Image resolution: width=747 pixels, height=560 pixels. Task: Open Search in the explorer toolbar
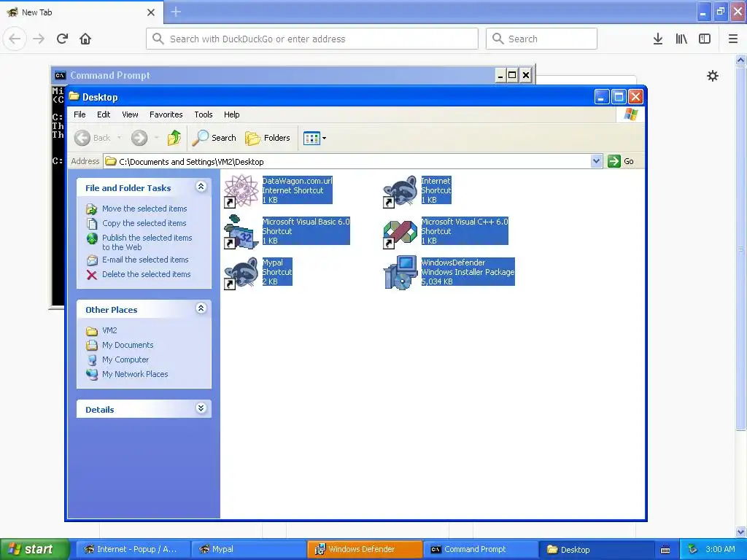click(x=214, y=138)
